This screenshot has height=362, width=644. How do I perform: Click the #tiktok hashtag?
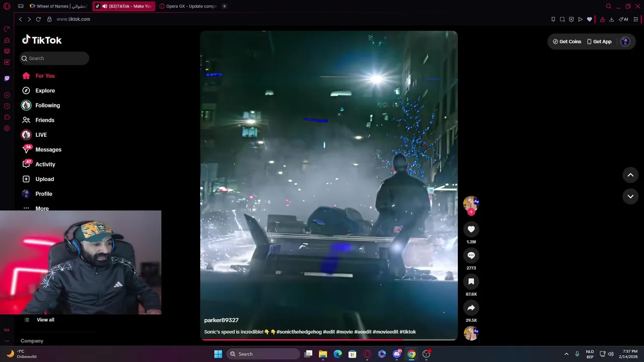(x=408, y=332)
